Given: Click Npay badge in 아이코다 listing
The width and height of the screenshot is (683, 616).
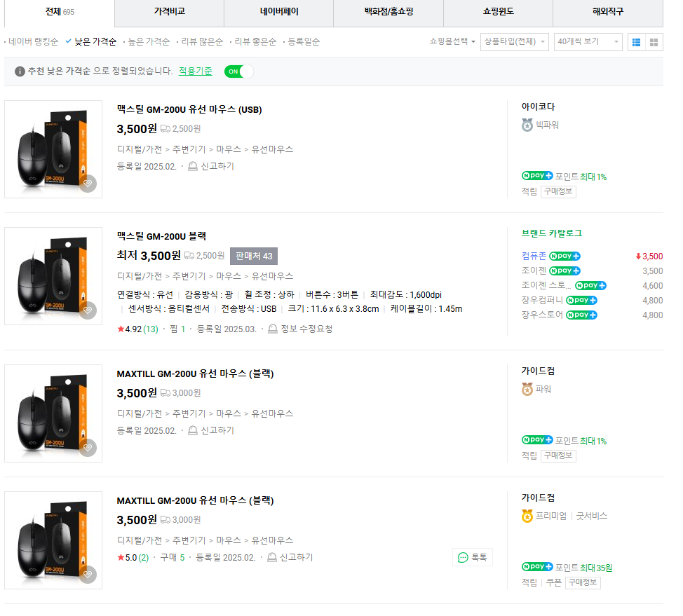Looking at the screenshot, I should [x=537, y=175].
